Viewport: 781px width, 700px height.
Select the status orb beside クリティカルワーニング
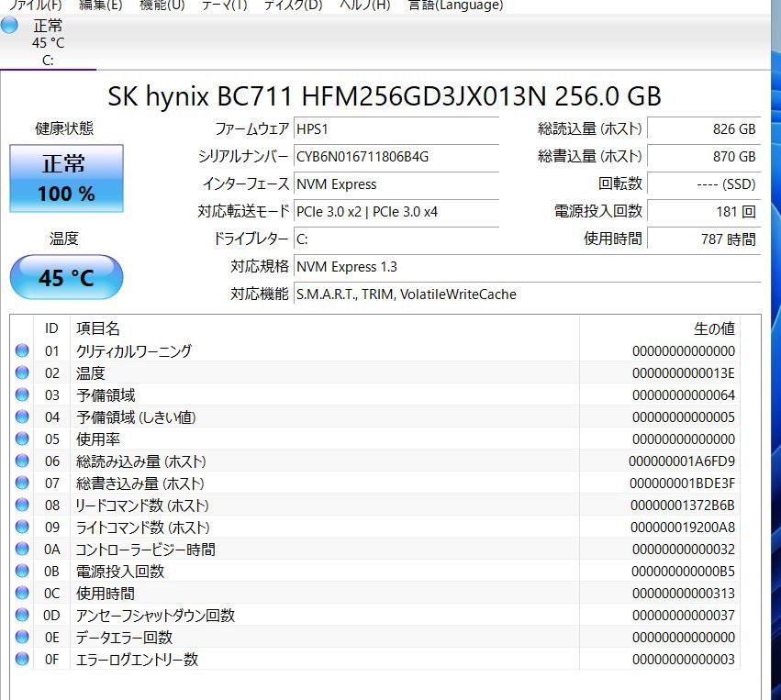click(x=23, y=351)
